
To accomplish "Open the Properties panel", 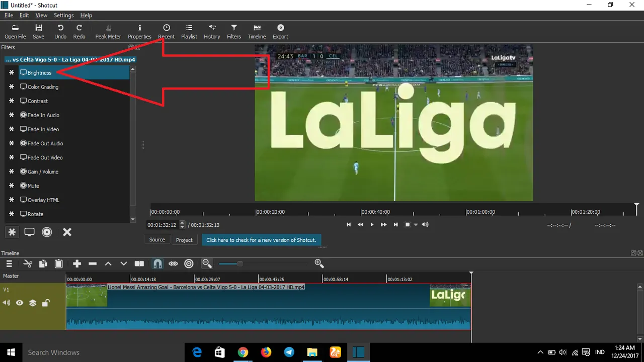I will pos(139,32).
